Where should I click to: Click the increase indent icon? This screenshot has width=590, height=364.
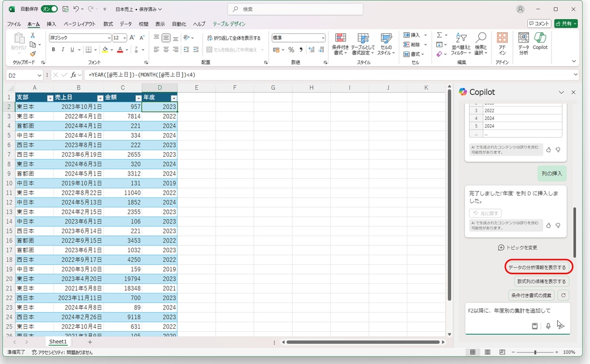coord(196,50)
